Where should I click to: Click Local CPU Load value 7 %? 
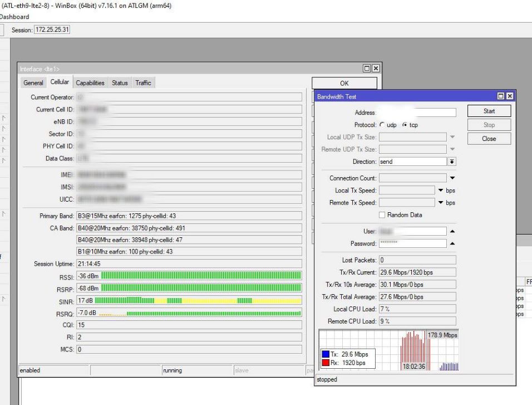tap(417, 309)
